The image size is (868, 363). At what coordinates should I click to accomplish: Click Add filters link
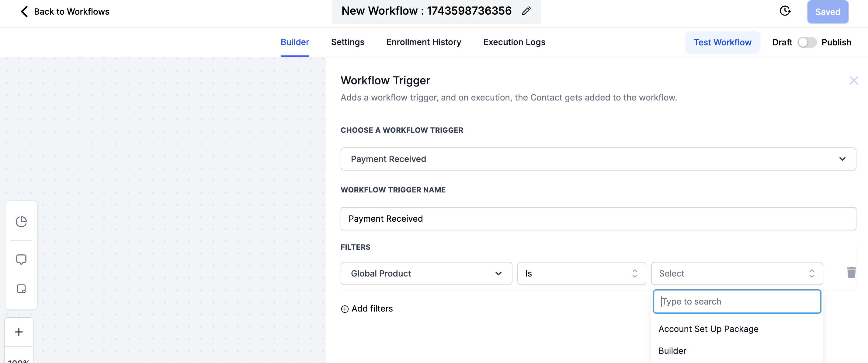point(366,309)
